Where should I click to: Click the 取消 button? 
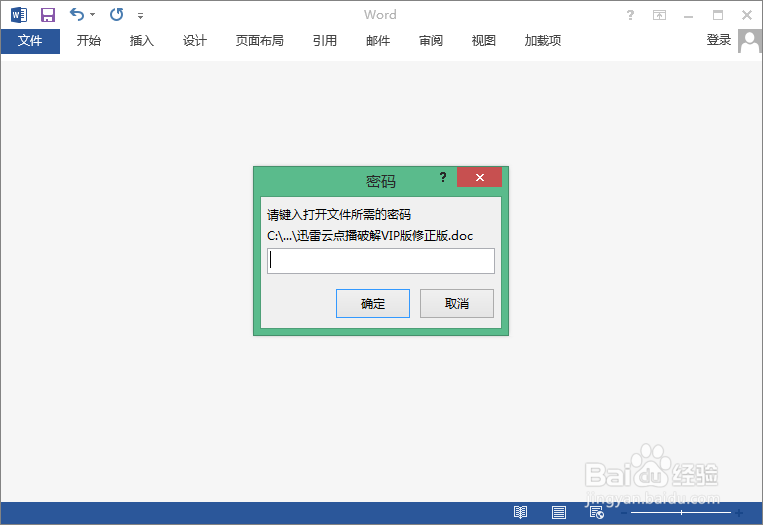tap(457, 304)
